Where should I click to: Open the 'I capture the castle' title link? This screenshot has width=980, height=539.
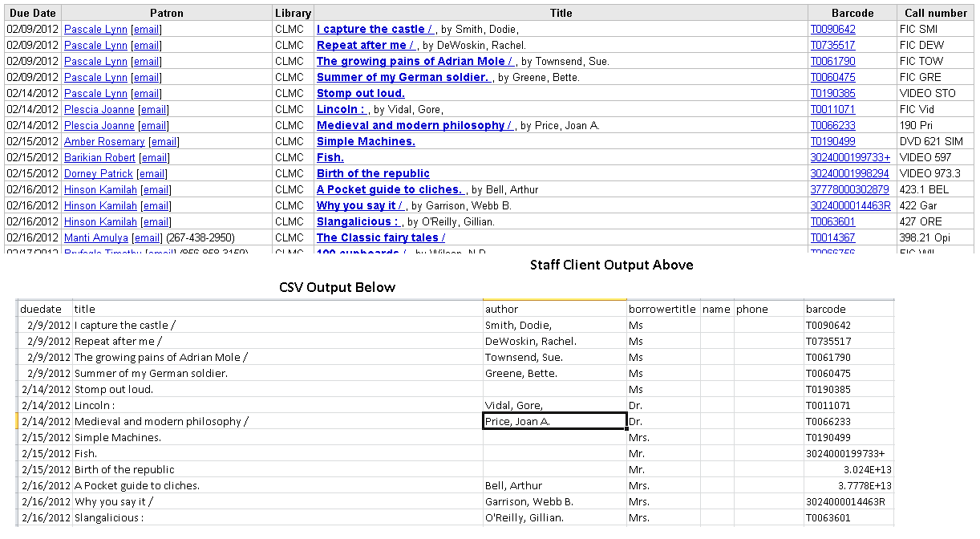click(x=375, y=29)
